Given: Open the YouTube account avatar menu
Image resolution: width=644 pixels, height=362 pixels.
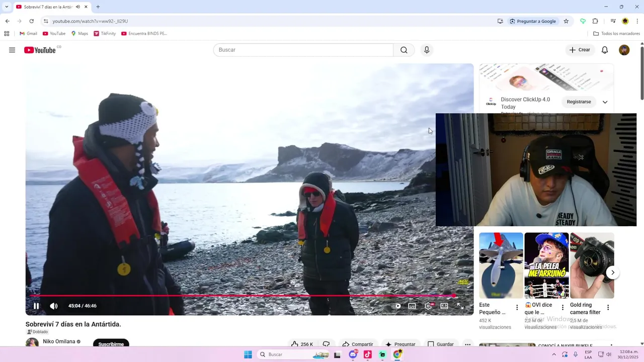Looking at the screenshot, I should (624, 50).
